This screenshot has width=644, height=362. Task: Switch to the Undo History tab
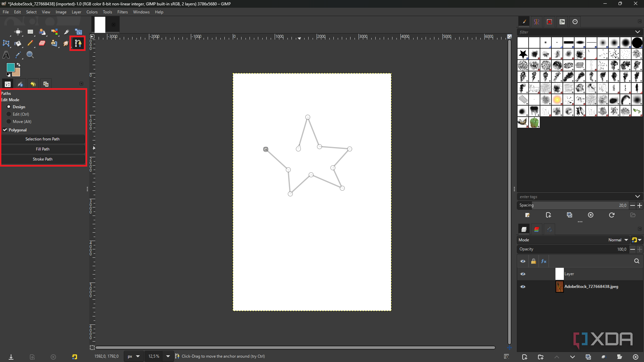33,84
